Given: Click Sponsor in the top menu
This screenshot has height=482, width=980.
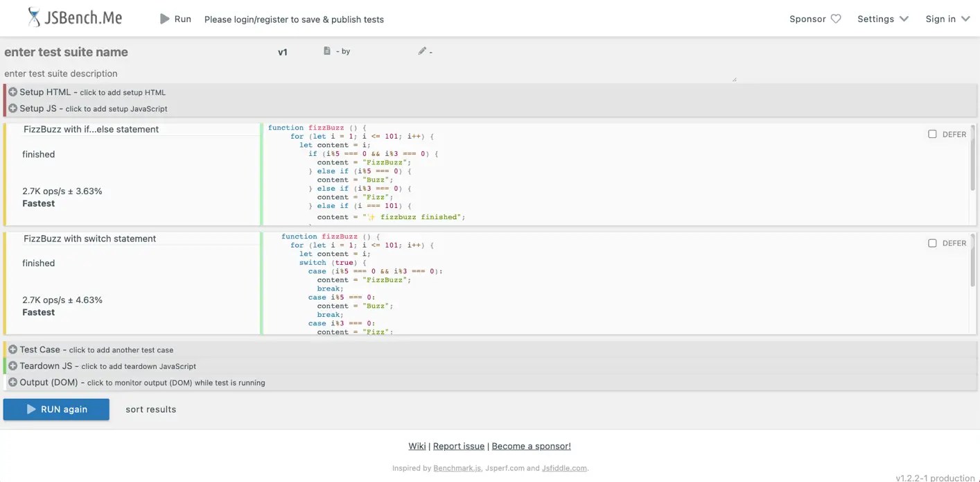Looking at the screenshot, I should point(809,19).
